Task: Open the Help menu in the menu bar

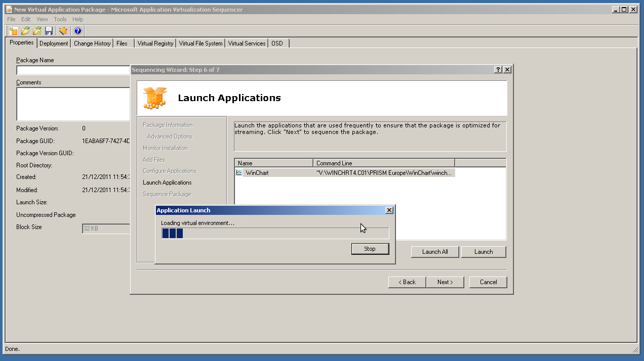Action: click(x=77, y=19)
